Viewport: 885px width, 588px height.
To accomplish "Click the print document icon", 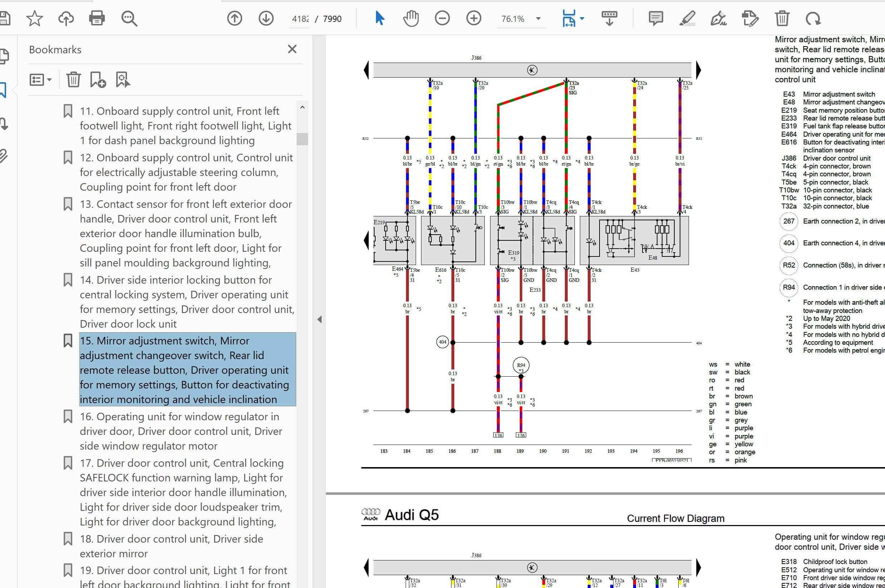I will point(97,18).
